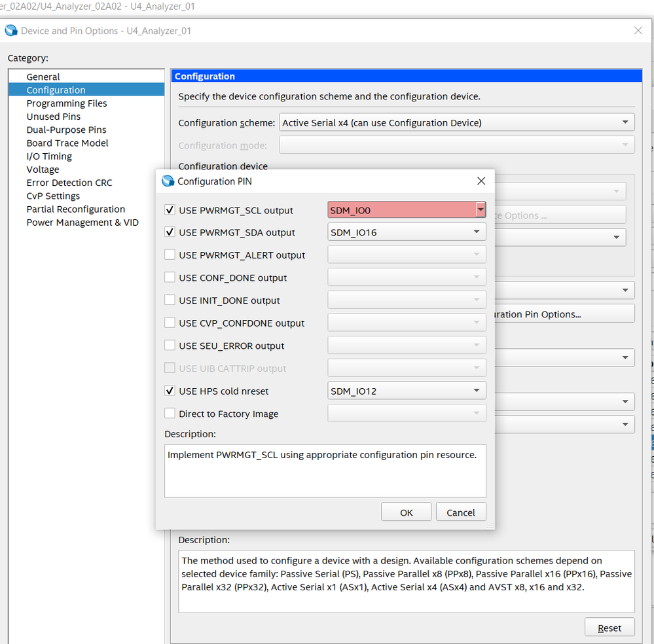Open the PWRMGT_SCL pin dropdown showing SDM_IO0

(x=407, y=210)
